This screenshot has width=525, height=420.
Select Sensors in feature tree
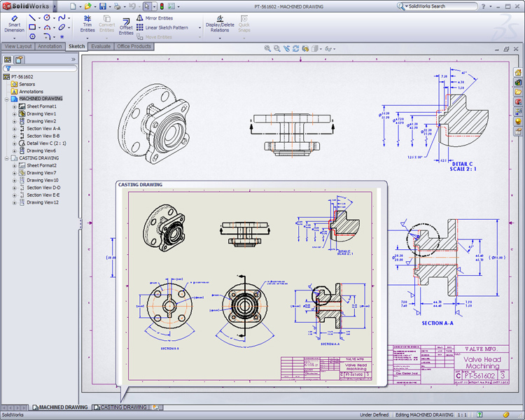point(23,85)
